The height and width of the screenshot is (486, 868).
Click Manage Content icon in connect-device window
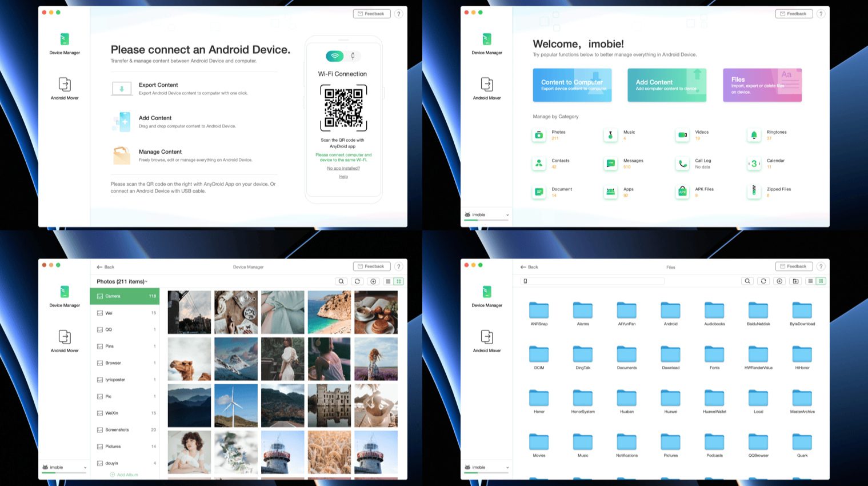coord(122,156)
